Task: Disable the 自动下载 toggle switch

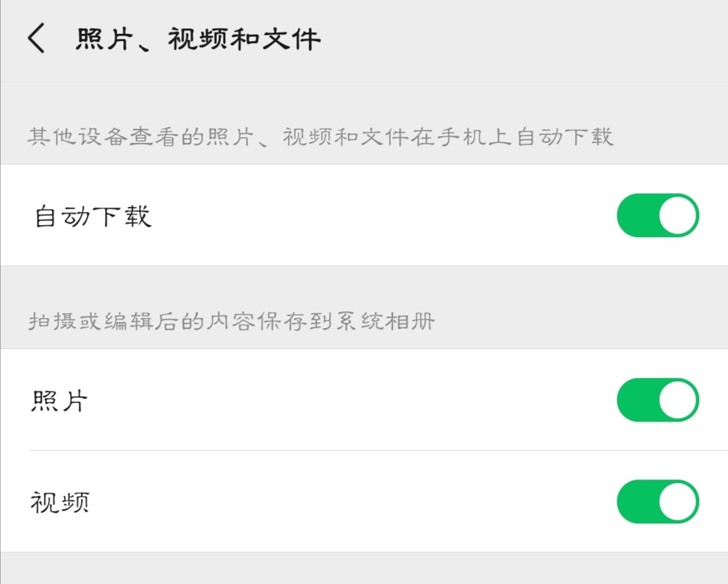Action: 657,215
